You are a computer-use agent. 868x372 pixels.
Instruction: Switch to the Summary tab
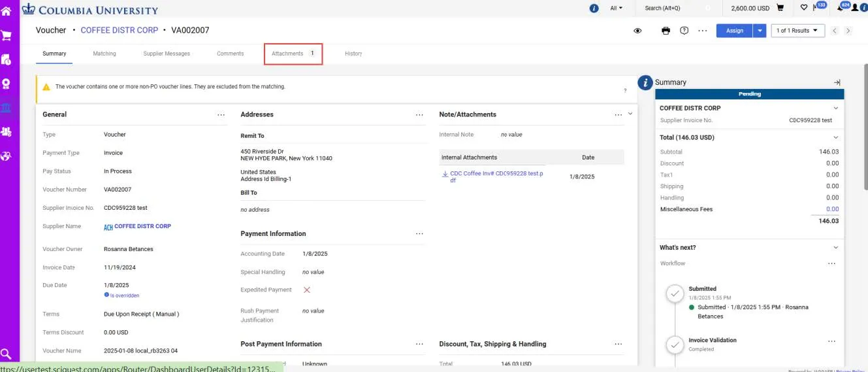[54, 54]
